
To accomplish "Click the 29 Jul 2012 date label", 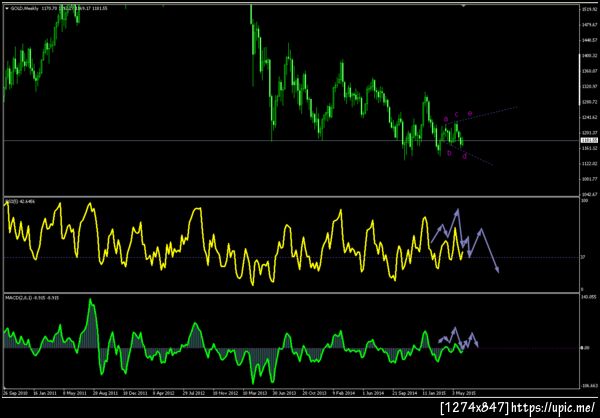I will coord(193,393).
